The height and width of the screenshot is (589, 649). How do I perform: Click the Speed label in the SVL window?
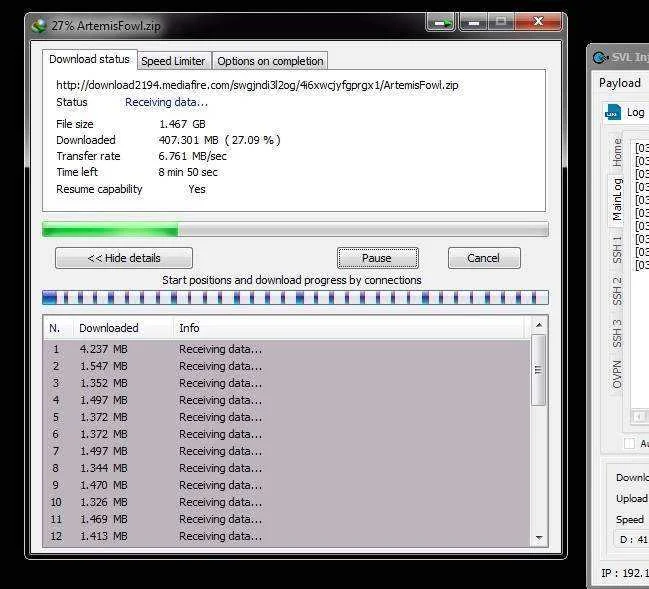[x=630, y=519]
